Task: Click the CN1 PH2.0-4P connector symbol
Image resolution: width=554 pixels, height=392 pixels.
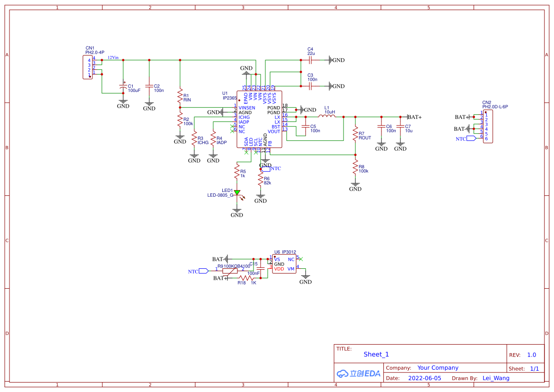Action: click(88, 67)
